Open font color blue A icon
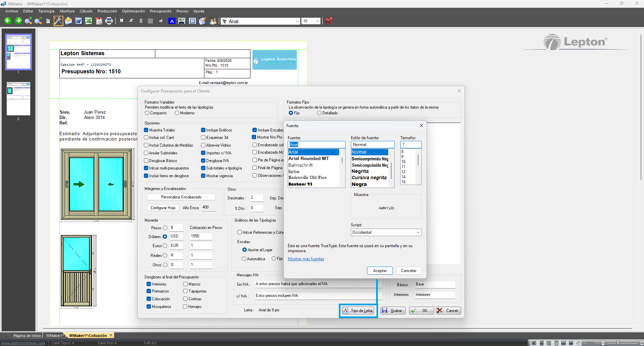This screenshot has width=644, height=346. (x=172, y=21)
